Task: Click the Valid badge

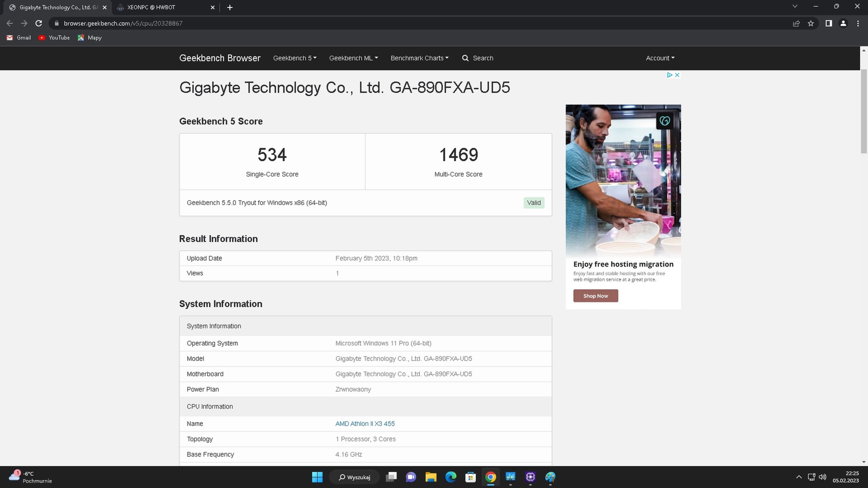Action: point(534,203)
